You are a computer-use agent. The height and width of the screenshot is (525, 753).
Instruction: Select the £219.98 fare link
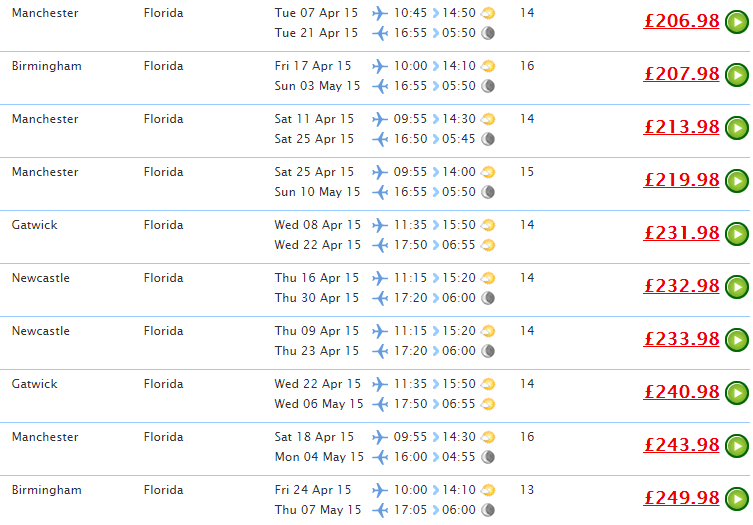pyautogui.click(x=681, y=180)
